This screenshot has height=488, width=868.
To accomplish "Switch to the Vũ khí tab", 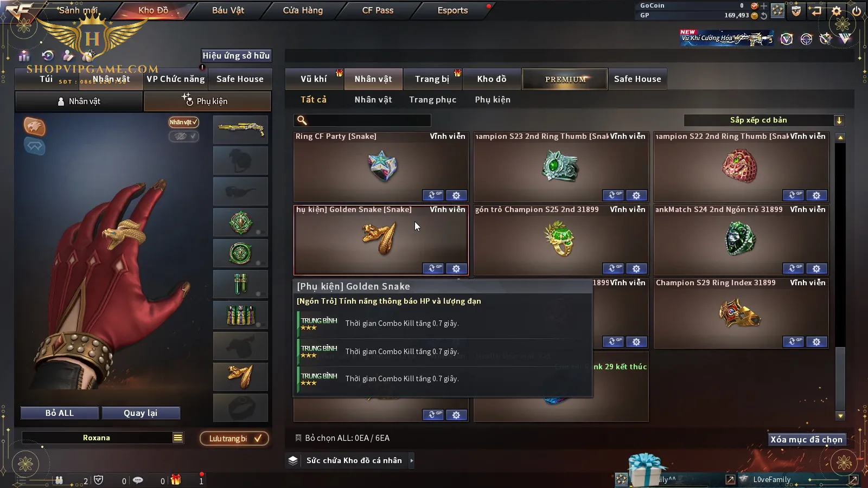I will (x=314, y=79).
